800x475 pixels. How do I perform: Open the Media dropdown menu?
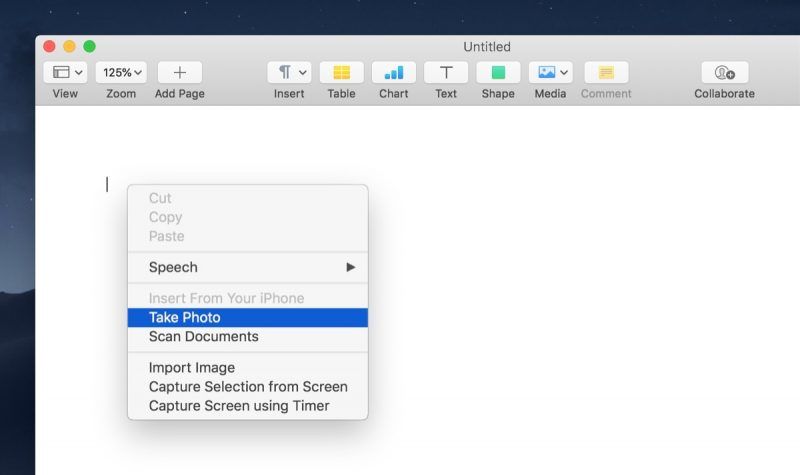551,72
